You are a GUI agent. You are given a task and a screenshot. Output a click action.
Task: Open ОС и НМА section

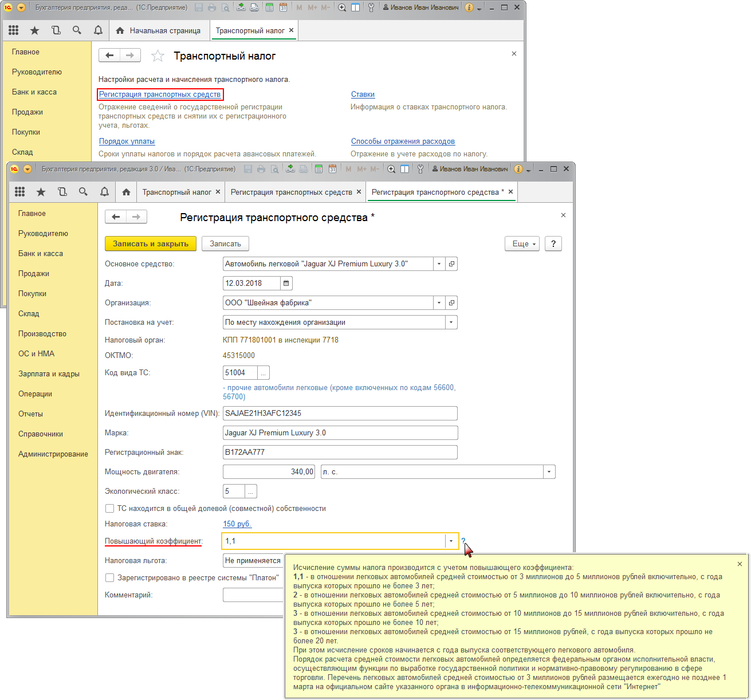click(36, 353)
